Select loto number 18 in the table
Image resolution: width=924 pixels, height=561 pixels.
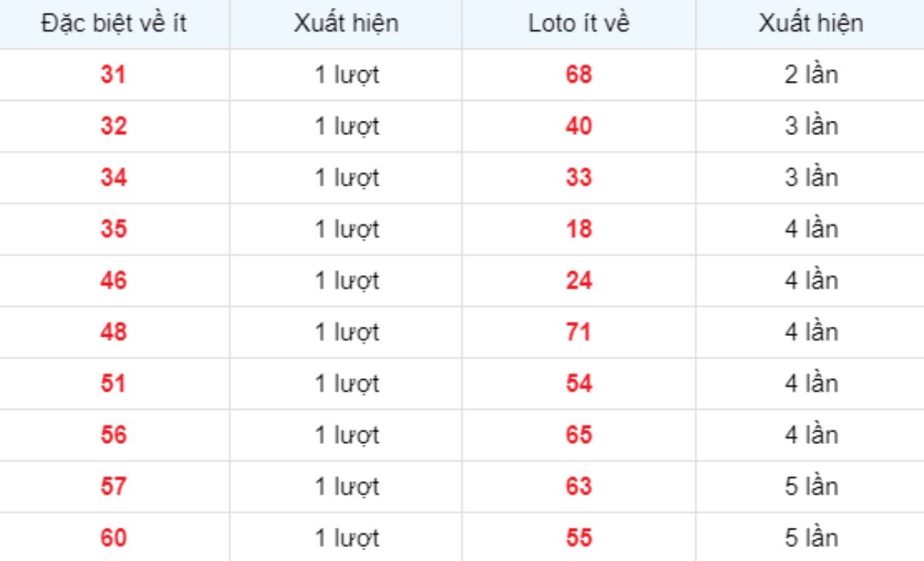[x=578, y=230]
